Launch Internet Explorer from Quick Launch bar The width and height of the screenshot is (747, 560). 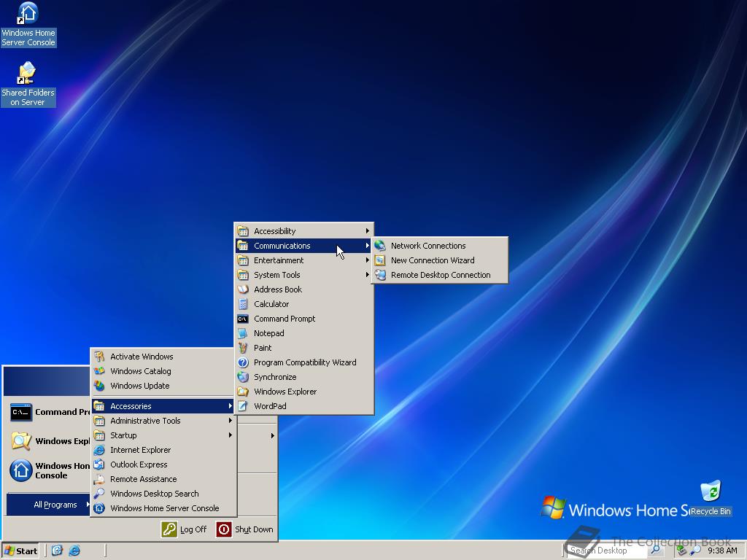click(x=74, y=551)
